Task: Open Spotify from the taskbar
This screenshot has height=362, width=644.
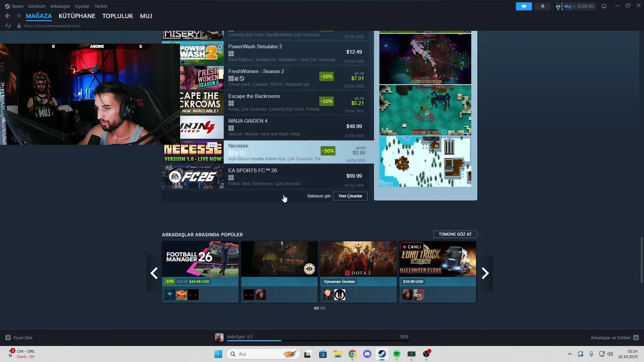Action: click(396, 354)
